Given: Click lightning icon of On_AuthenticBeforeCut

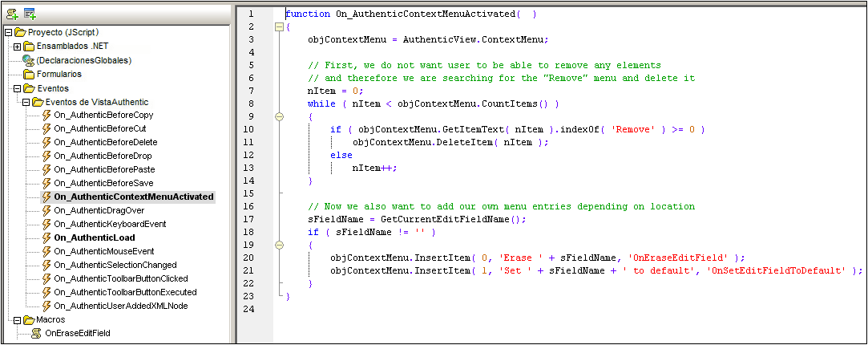Looking at the screenshot, I should [x=46, y=128].
